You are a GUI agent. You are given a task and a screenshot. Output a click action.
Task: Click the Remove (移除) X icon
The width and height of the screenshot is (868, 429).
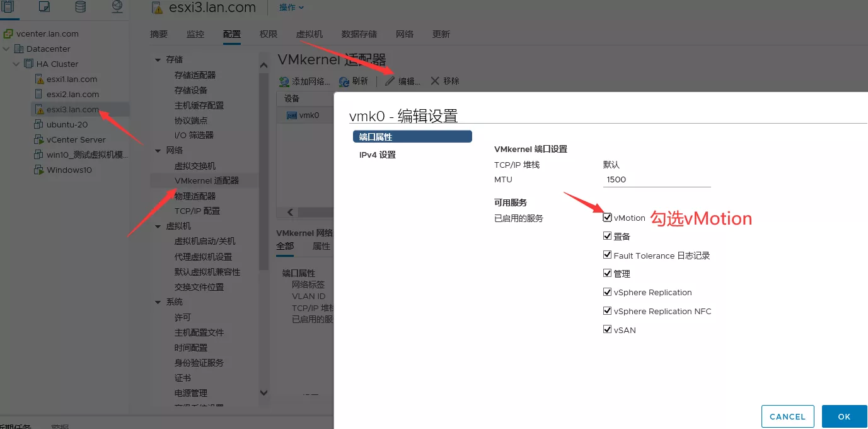coord(435,81)
